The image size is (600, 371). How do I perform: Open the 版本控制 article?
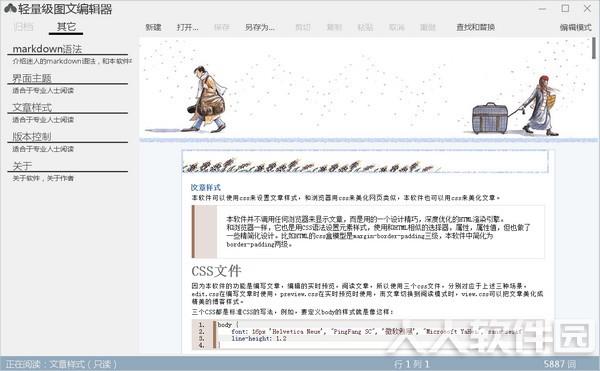32,136
